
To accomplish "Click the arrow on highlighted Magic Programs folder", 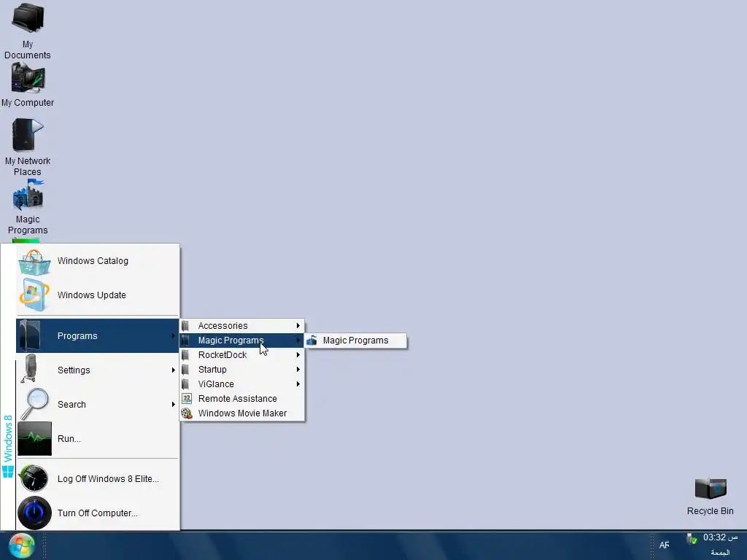I will point(298,340).
